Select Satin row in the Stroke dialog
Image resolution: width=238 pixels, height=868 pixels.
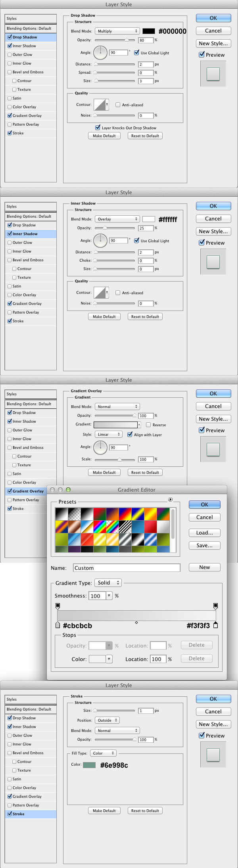point(31,779)
